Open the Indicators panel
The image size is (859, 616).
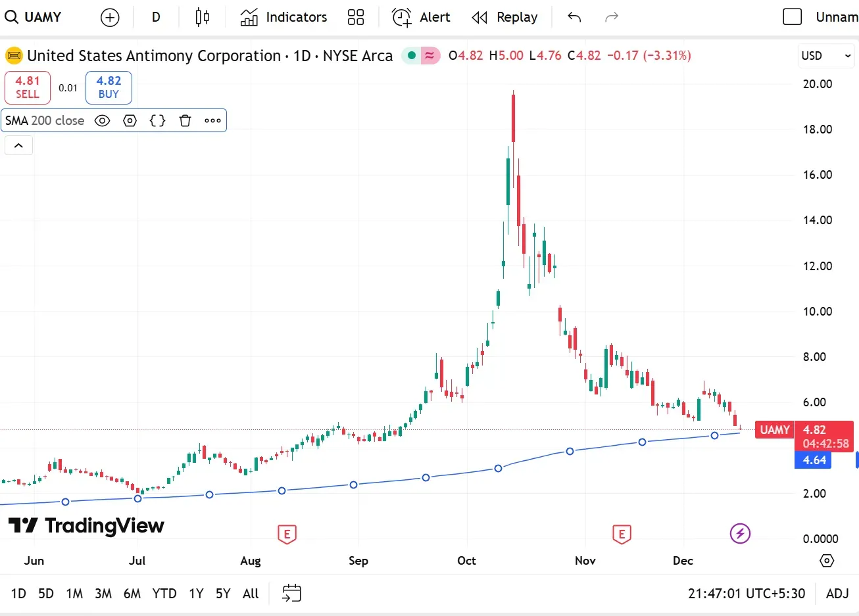coord(283,17)
